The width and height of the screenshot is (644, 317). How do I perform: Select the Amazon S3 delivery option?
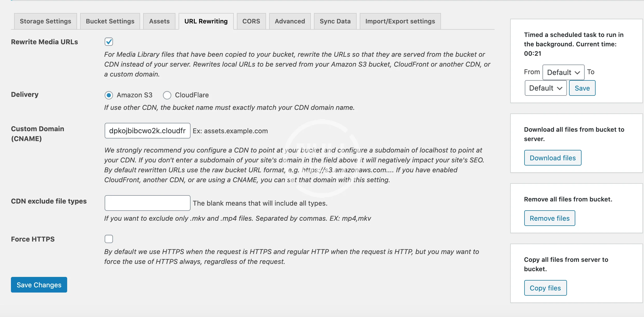point(109,95)
